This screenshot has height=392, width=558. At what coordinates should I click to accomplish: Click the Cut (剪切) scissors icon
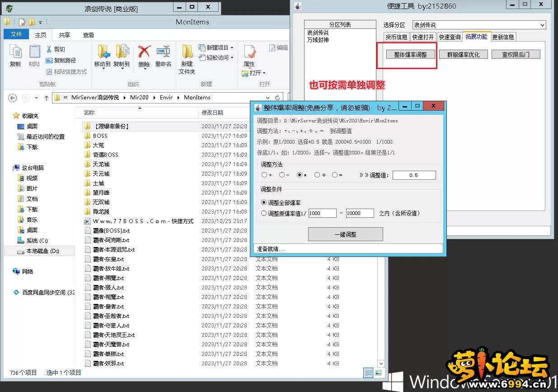(x=49, y=49)
